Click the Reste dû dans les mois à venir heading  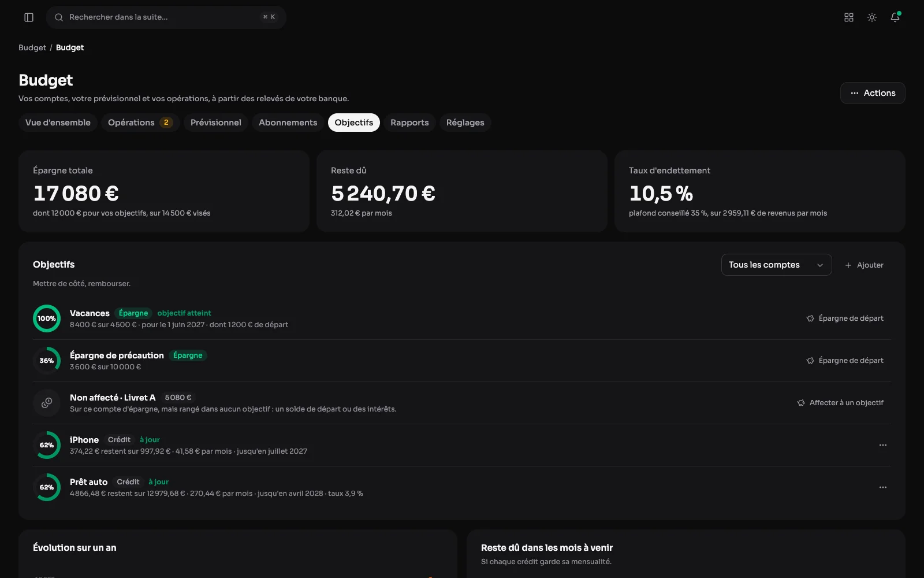547,548
